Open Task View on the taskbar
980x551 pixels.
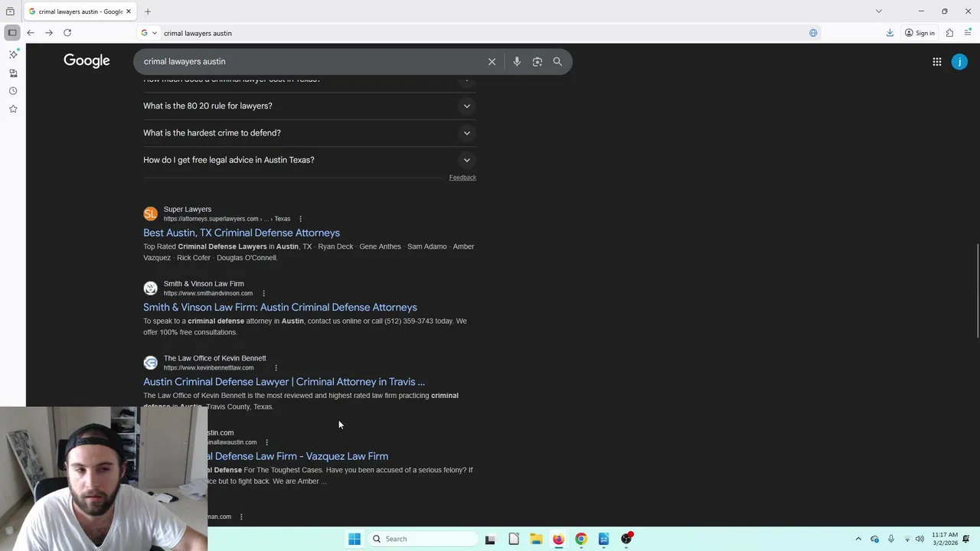pyautogui.click(x=490, y=539)
